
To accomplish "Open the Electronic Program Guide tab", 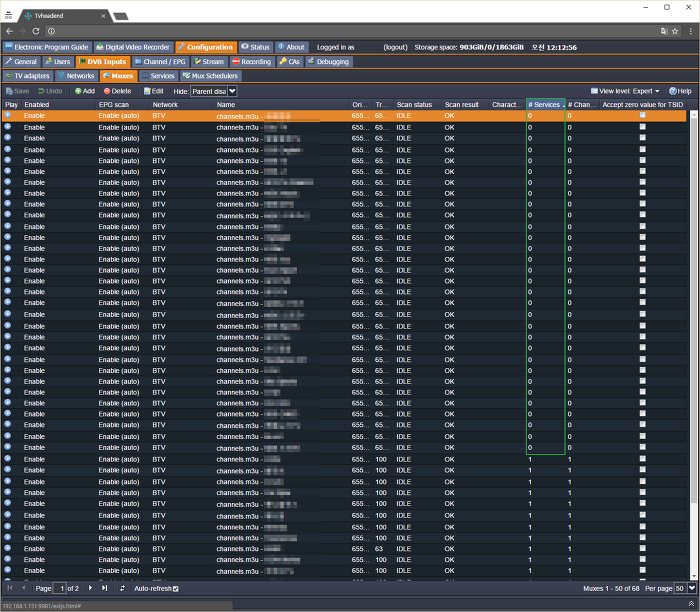I will (47, 47).
